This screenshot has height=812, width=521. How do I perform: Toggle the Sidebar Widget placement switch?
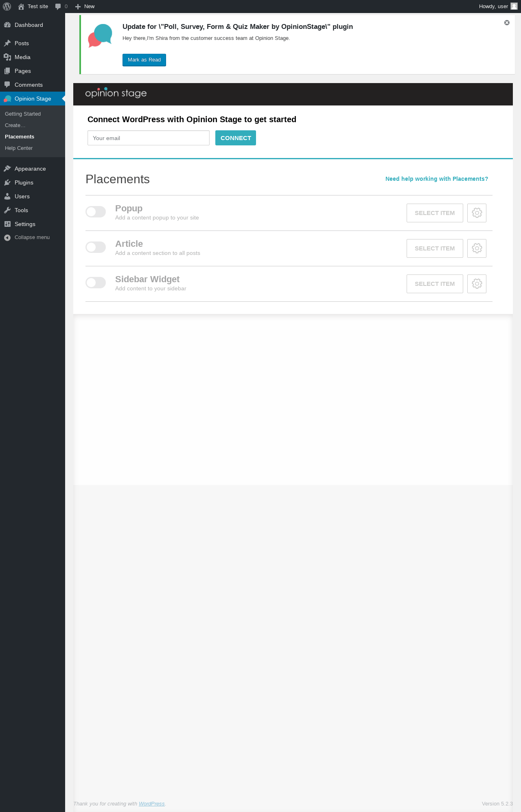(x=96, y=283)
